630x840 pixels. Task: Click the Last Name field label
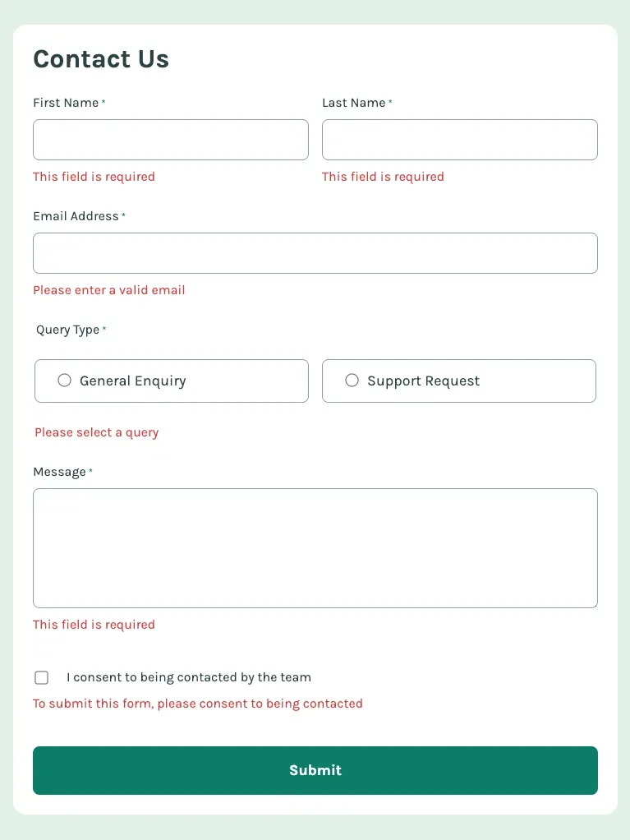point(353,103)
